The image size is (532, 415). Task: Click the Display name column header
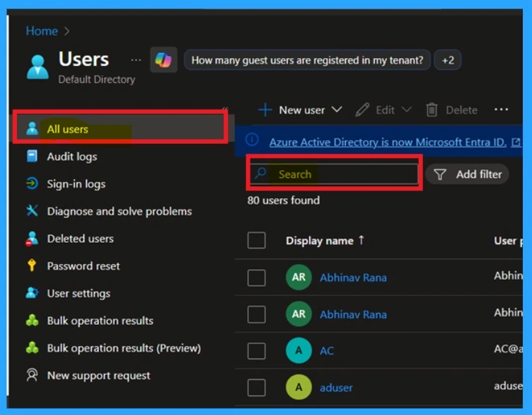pyautogui.click(x=320, y=241)
